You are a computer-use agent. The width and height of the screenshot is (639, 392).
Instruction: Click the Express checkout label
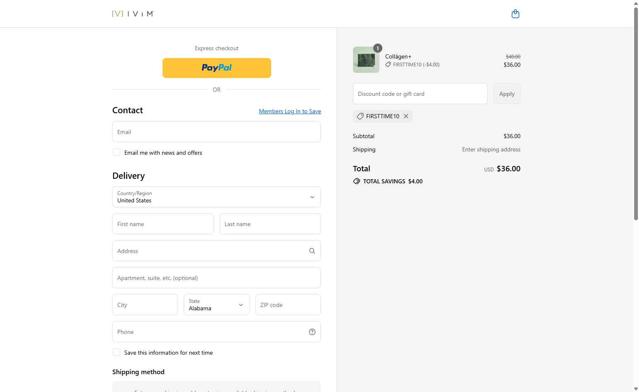(216, 48)
